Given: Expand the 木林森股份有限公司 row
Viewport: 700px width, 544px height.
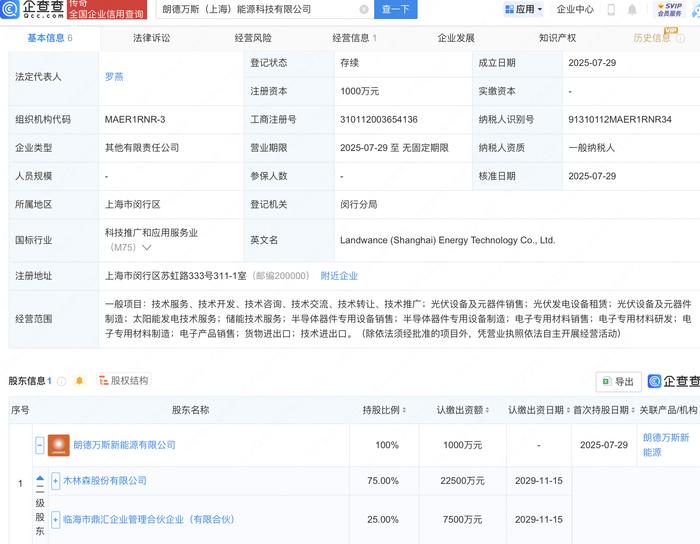Looking at the screenshot, I should point(55,481).
